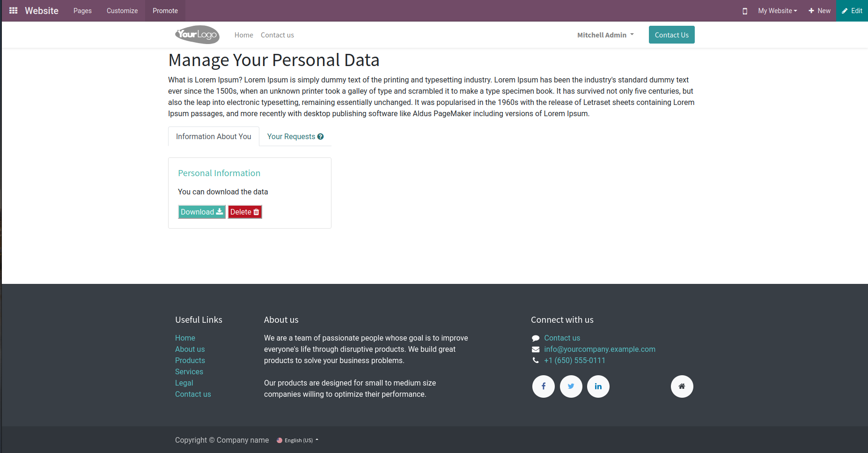Open the English (US) language selector

coord(298,440)
